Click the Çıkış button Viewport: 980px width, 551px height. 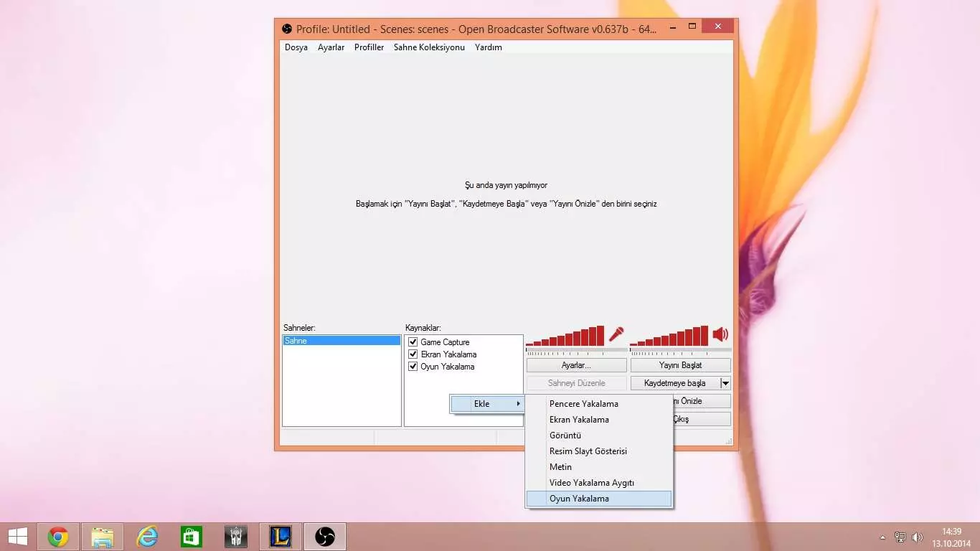coord(702,419)
